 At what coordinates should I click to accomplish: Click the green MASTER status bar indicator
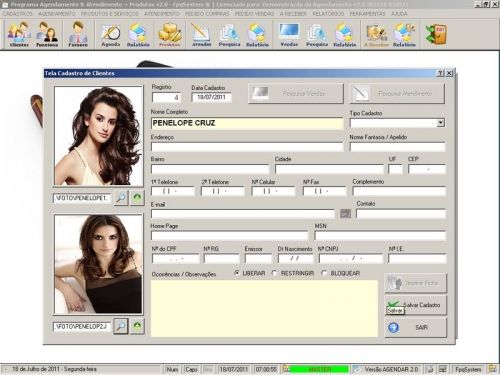319,369
